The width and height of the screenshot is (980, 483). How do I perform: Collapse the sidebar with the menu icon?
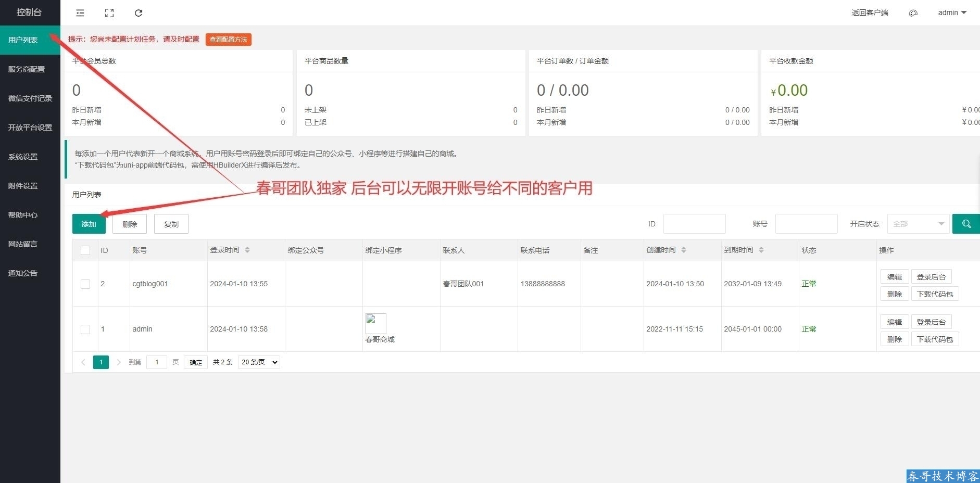[80, 13]
